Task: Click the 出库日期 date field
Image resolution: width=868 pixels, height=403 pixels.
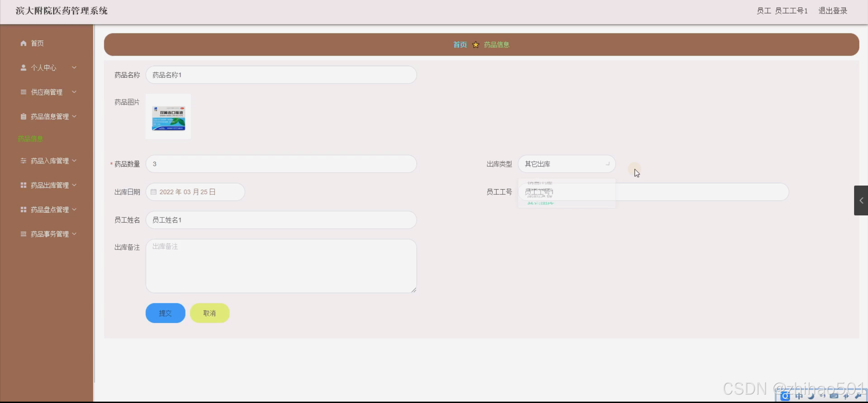Action: tap(195, 192)
